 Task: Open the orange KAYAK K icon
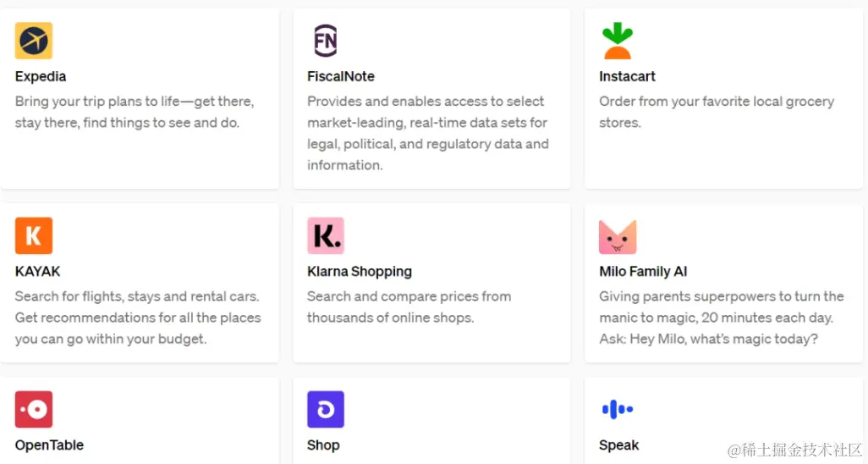[34, 236]
